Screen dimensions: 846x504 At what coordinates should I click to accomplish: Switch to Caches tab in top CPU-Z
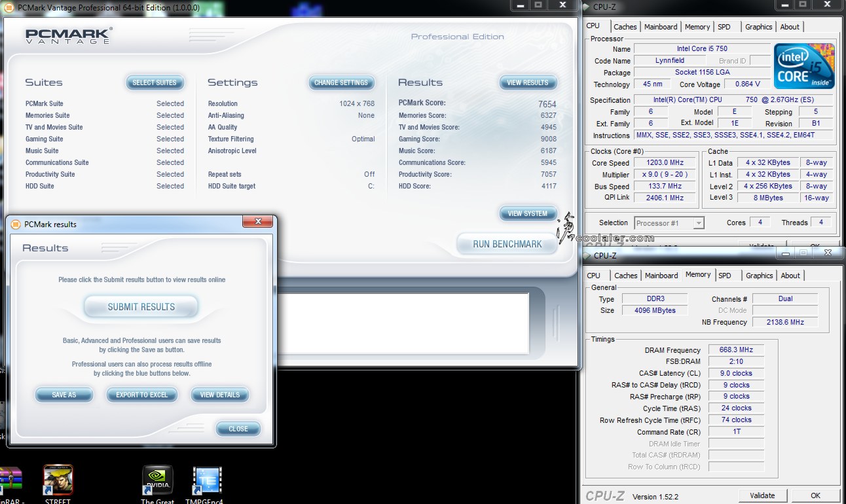[625, 27]
